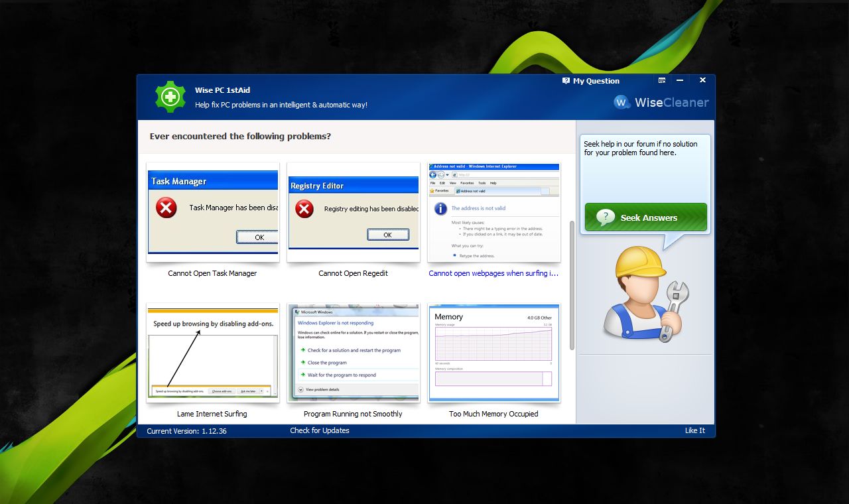Click the Like It link
The height and width of the screenshot is (504, 849).
[694, 430]
